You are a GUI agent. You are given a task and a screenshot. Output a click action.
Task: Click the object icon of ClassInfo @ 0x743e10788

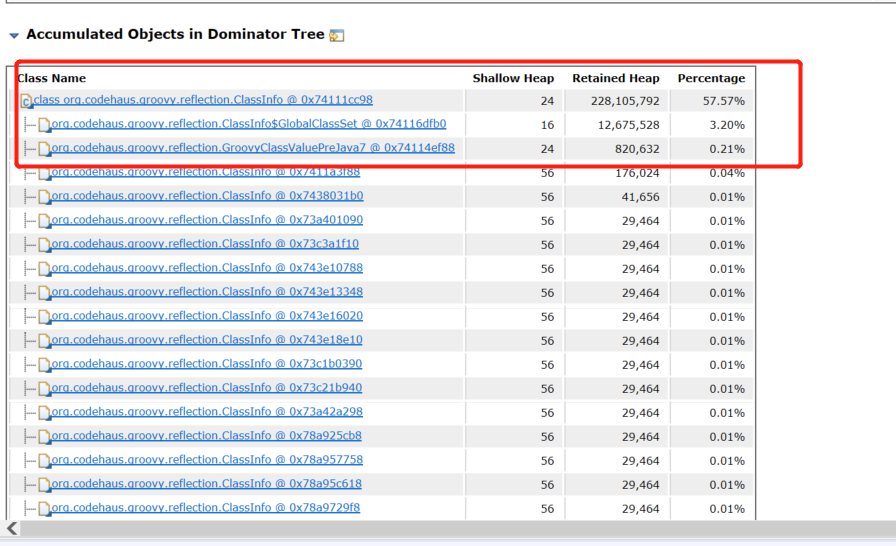coord(44,270)
